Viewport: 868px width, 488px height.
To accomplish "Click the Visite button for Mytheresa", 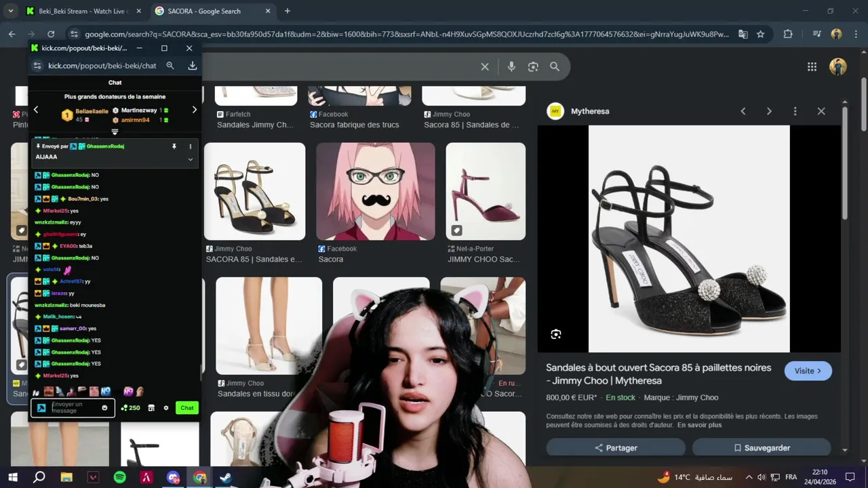I will pos(808,371).
